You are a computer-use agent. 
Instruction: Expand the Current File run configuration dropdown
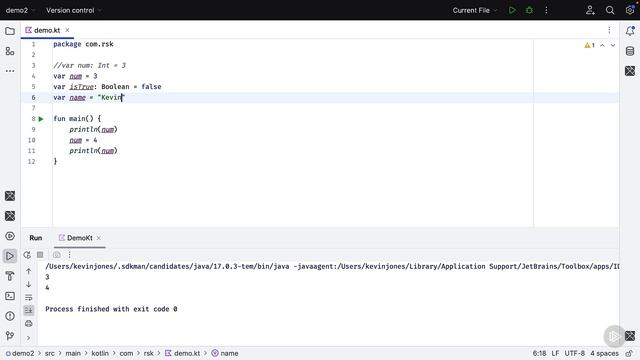pyautogui.click(x=475, y=10)
